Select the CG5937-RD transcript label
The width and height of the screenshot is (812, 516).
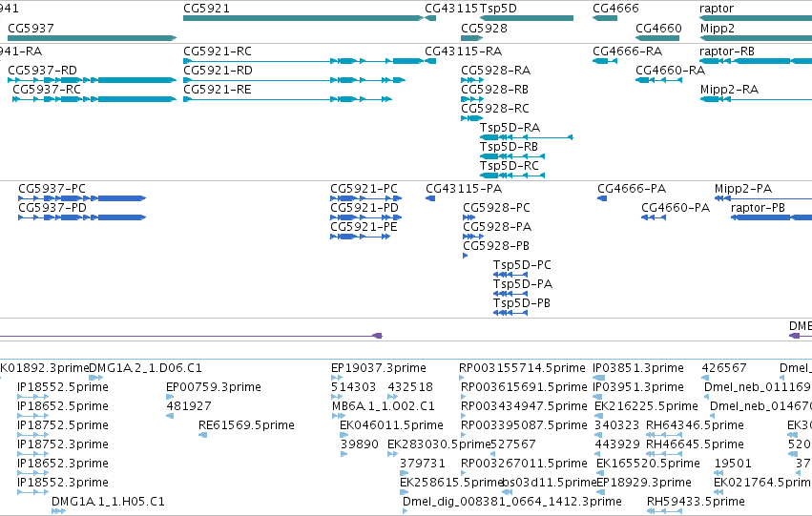pyautogui.click(x=43, y=71)
